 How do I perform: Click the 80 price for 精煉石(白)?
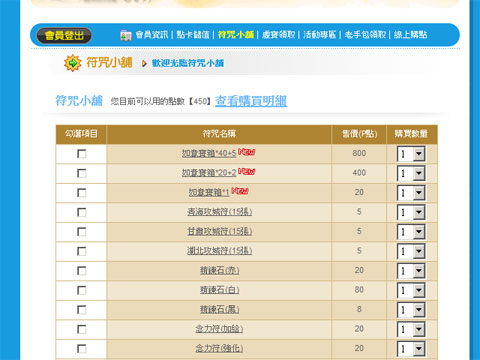pyautogui.click(x=359, y=290)
